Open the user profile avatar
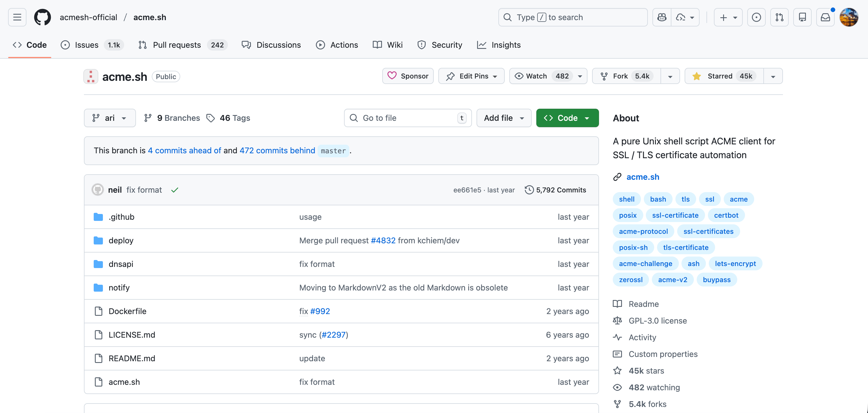This screenshot has height=413, width=868. point(849,17)
